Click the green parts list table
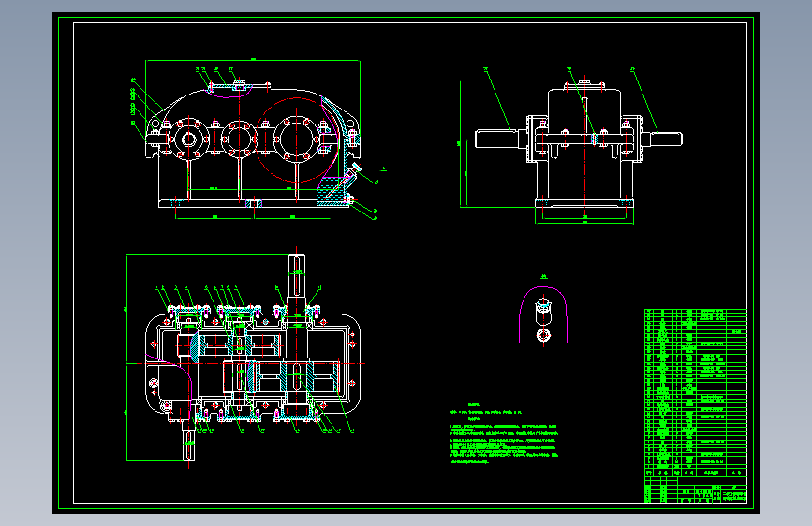The image size is (812, 526). [x=696, y=393]
